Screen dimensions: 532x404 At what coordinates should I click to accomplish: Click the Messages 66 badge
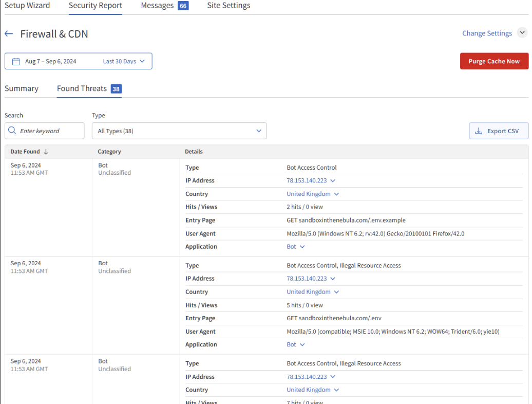[x=183, y=6]
